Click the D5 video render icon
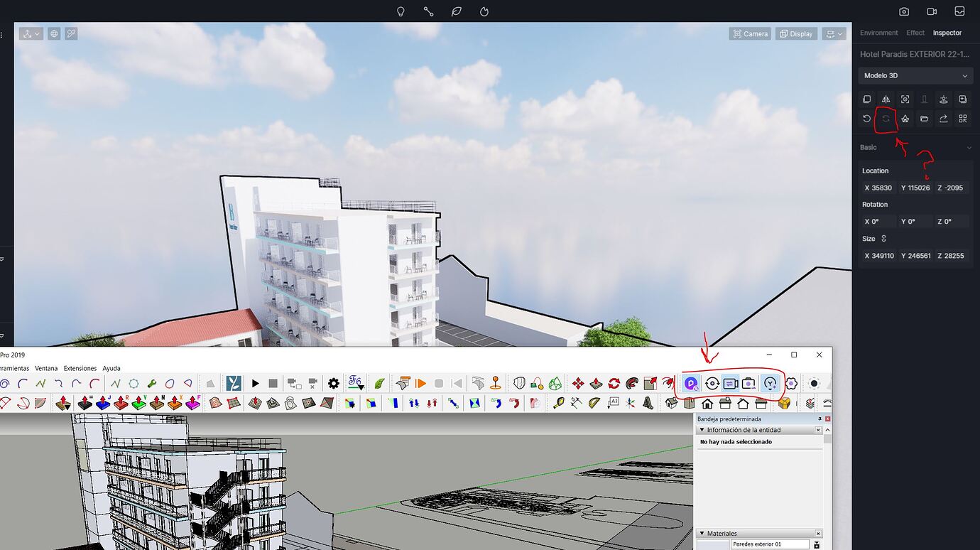This screenshot has height=550, width=980. tap(932, 11)
